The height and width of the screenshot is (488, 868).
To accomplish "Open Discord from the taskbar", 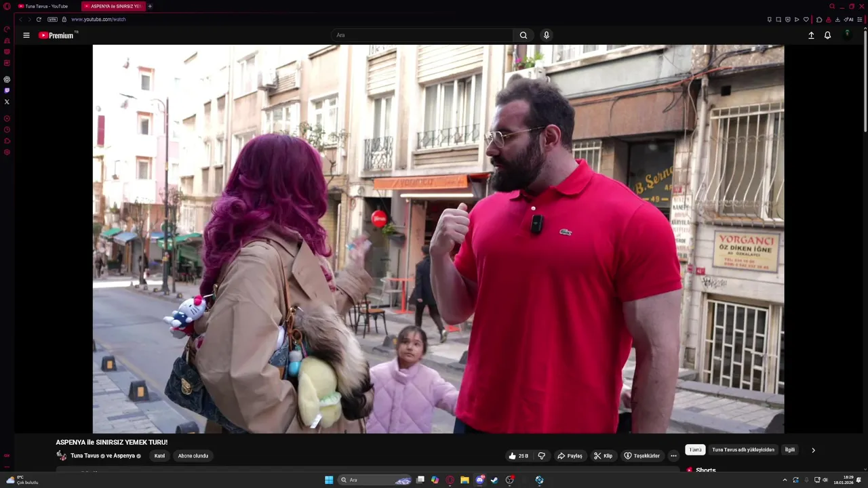I will pyautogui.click(x=480, y=480).
